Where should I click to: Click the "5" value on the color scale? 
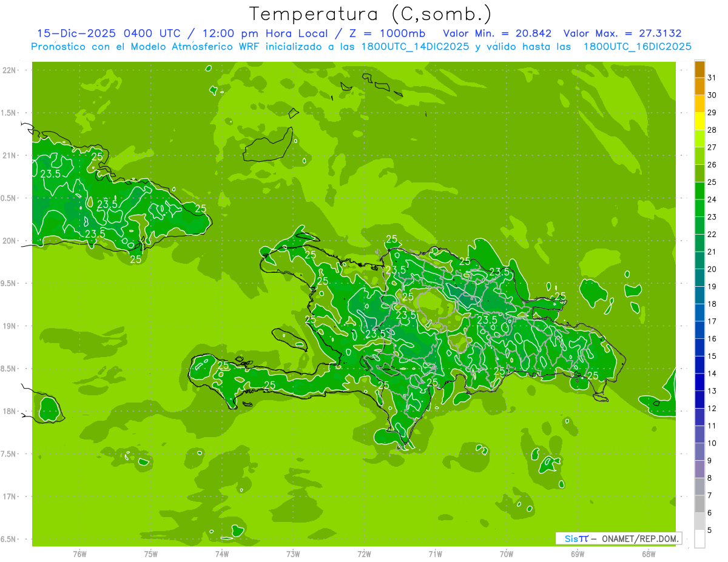[710, 530]
